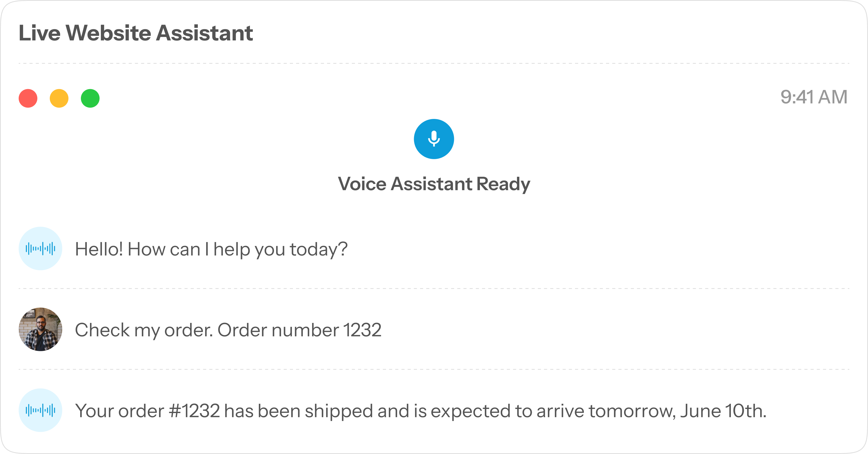Select the 'Check my order' message
This screenshot has width=868, height=454.
coord(228,330)
